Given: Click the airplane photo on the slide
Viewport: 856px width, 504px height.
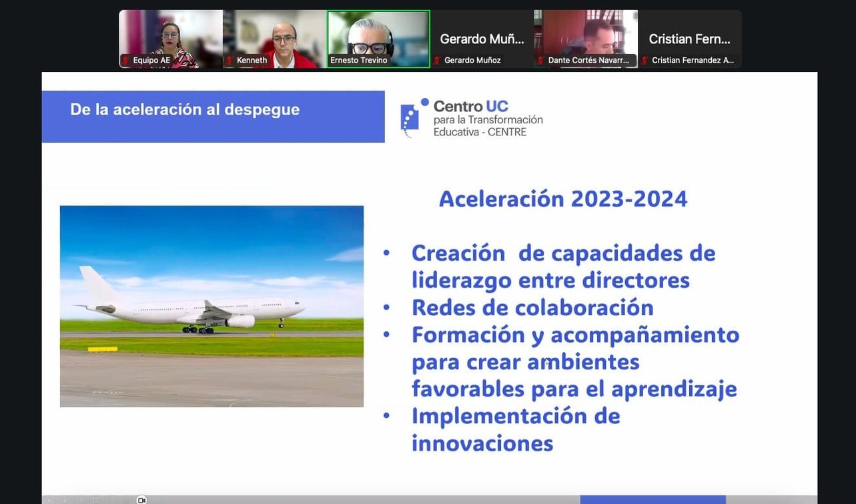Looking at the screenshot, I should tap(211, 306).
